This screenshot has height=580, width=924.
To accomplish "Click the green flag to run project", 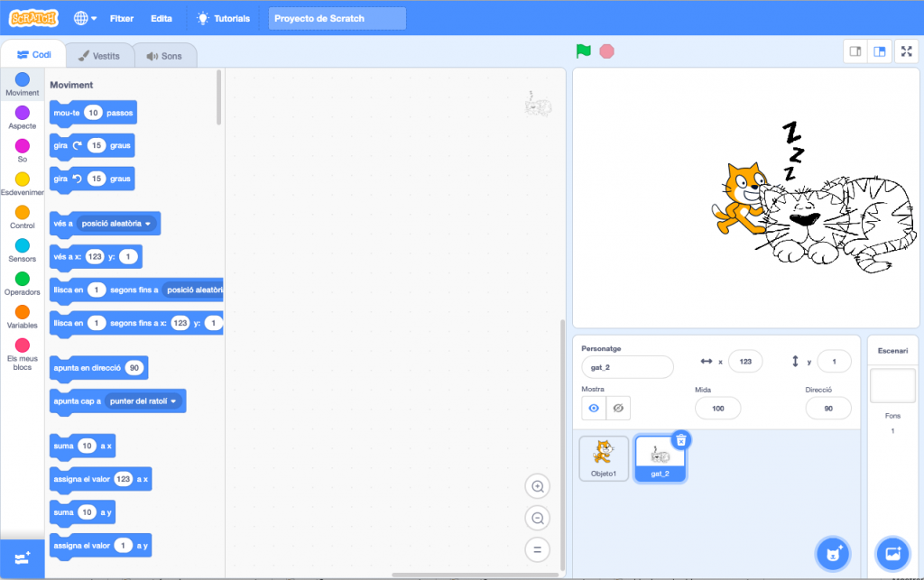I will 584,51.
